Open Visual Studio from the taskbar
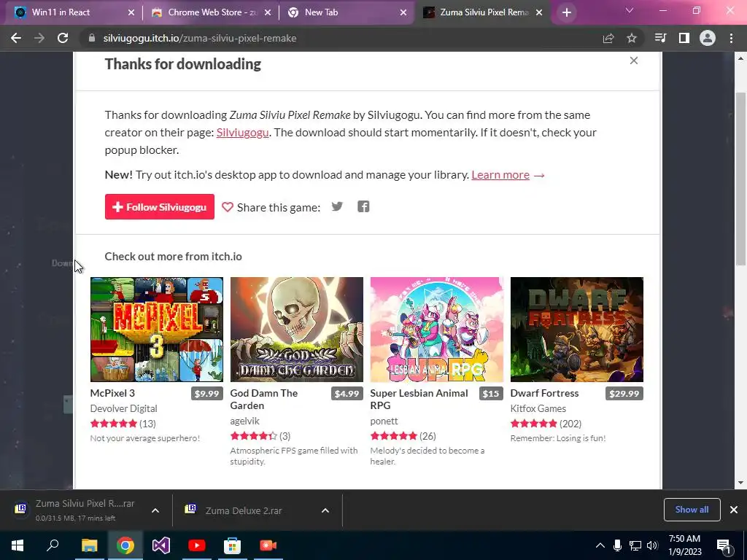 (161, 545)
